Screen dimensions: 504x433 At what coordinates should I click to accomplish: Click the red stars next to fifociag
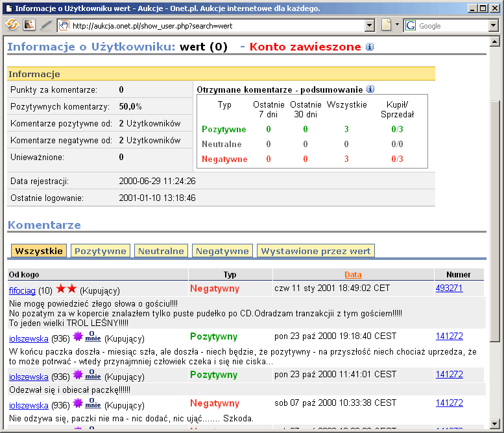click(66, 288)
